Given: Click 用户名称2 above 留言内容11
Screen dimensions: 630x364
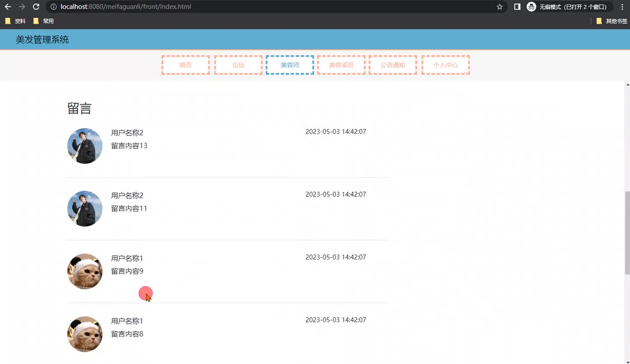Looking at the screenshot, I should (127, 196).
